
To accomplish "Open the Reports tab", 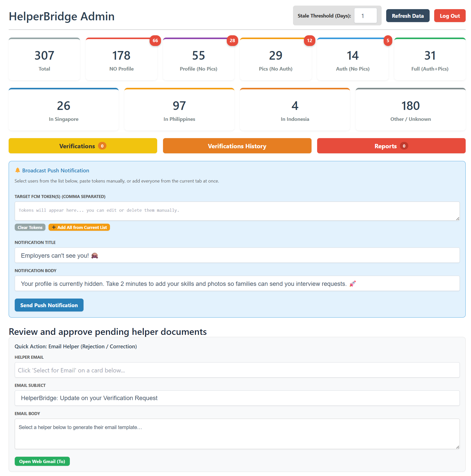I will (x=391, y=146).
